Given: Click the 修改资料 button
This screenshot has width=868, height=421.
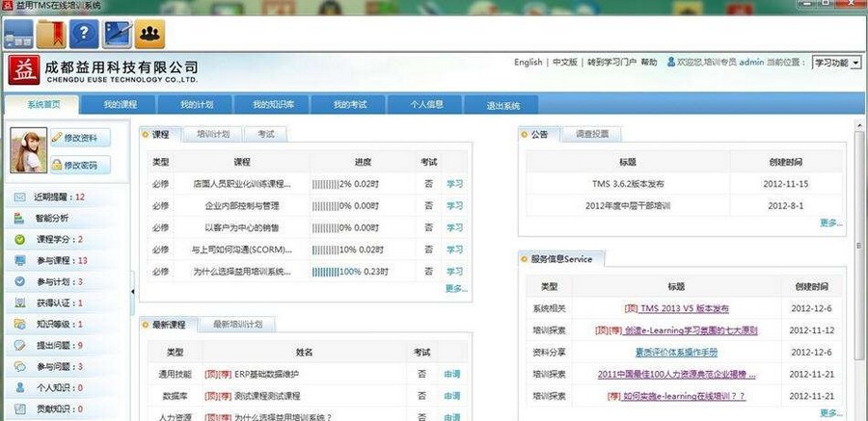Looking at the screenshot, I should [80, 139].
